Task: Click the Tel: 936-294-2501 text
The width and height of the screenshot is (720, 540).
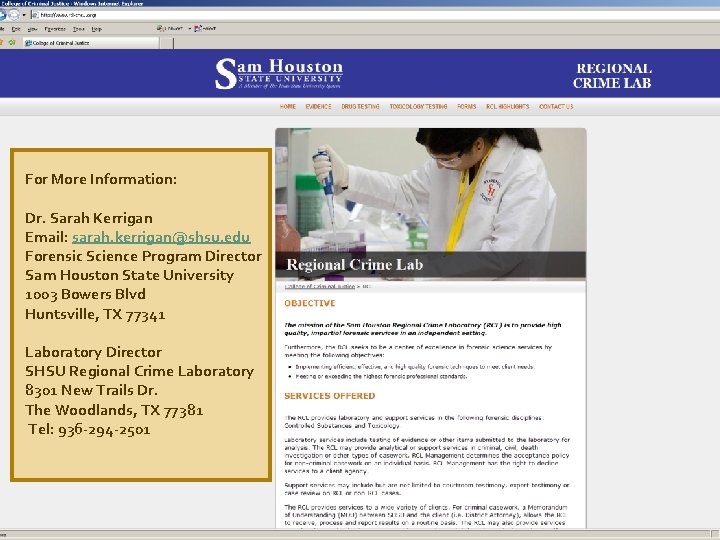Action: tap(89, 429)
